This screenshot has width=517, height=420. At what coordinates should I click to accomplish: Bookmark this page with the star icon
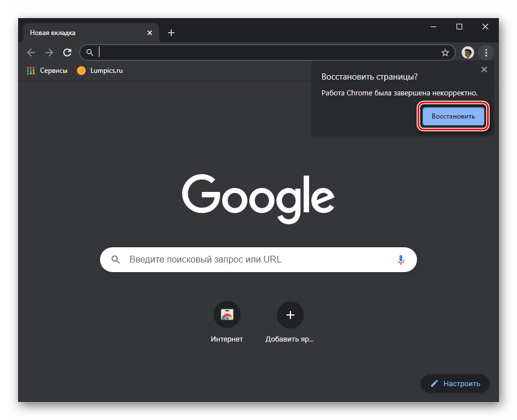click(x=445, y=53)
